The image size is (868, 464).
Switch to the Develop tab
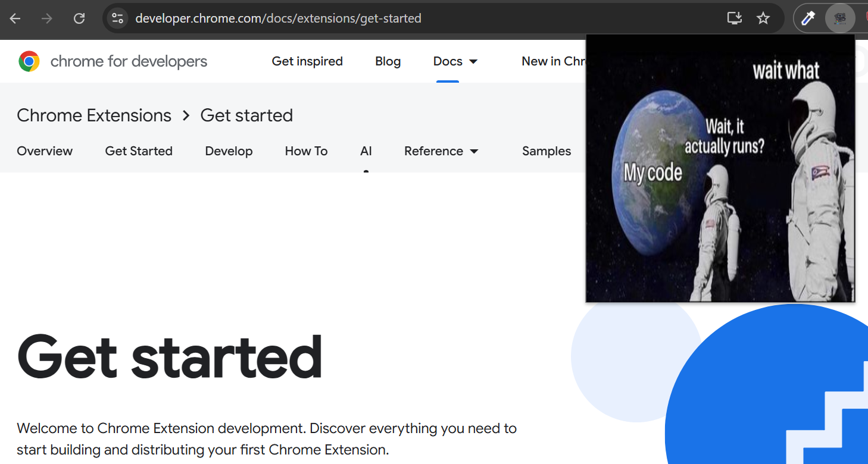click(229, 151)
